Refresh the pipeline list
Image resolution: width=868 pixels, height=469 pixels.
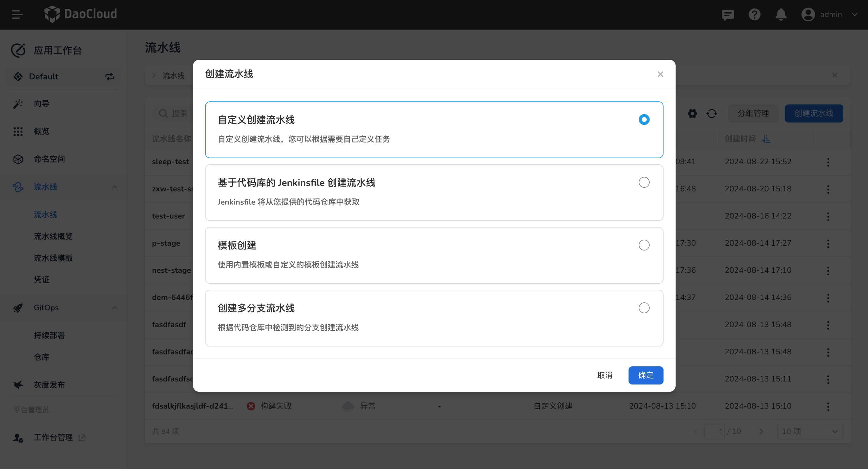pos(712,113)
